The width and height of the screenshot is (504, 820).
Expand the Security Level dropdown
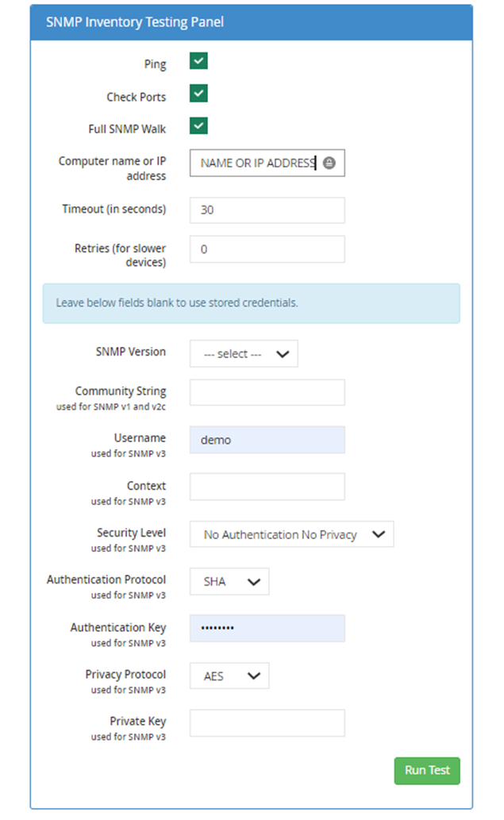[291, 534]
